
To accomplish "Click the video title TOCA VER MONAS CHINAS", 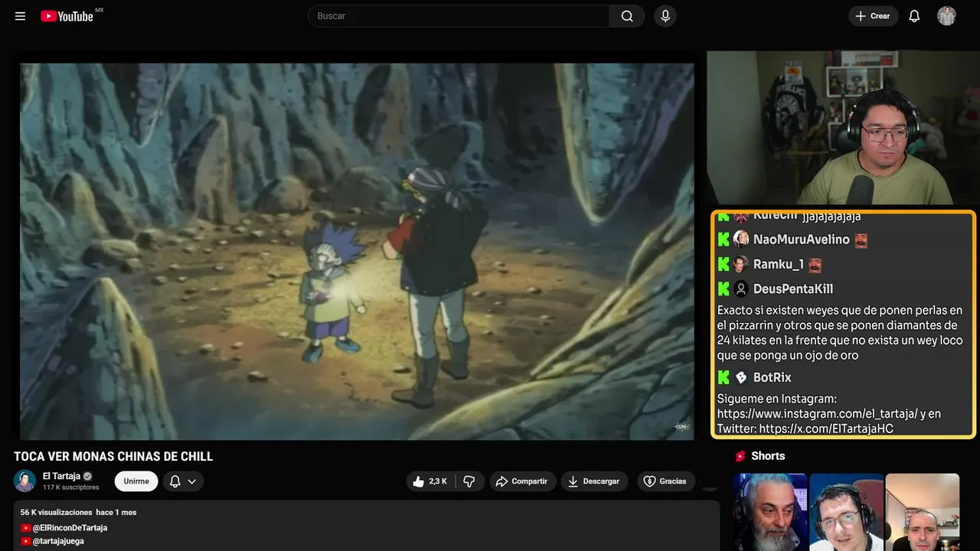I will tap(113, 457).
